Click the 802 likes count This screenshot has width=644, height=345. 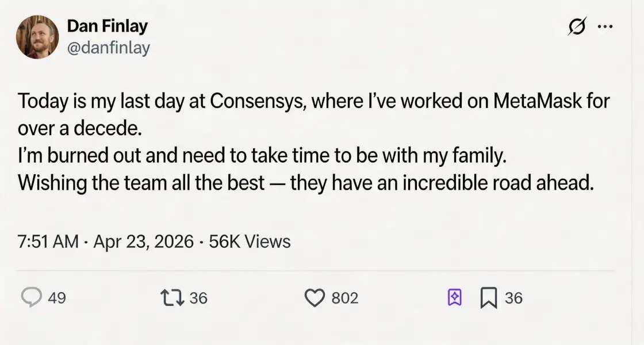pyautogui.click(x=345, y=298)
